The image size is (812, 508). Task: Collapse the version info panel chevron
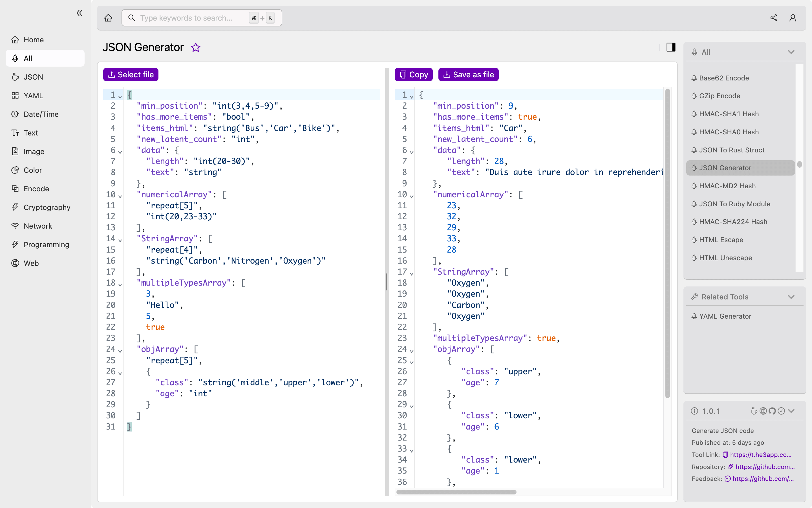click(791, 411)
